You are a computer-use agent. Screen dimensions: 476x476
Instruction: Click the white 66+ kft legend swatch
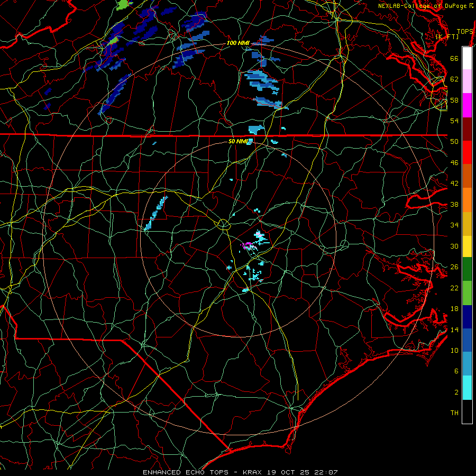click(467, 58)
